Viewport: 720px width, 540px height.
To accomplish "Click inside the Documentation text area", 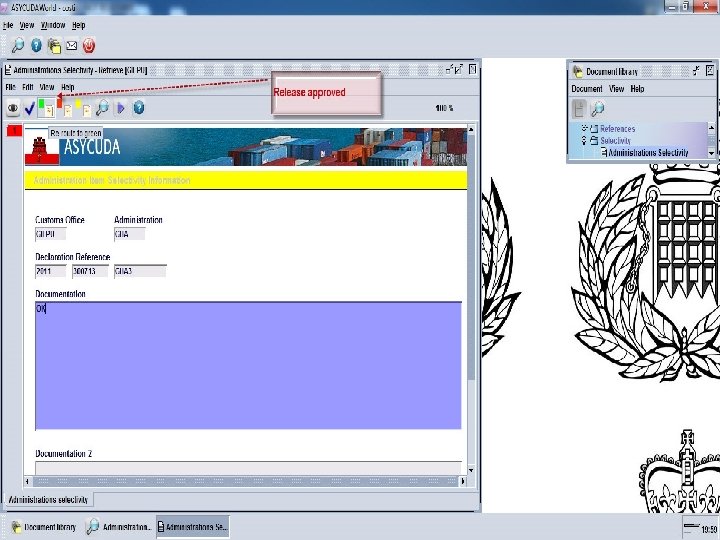I will [248, 366].
